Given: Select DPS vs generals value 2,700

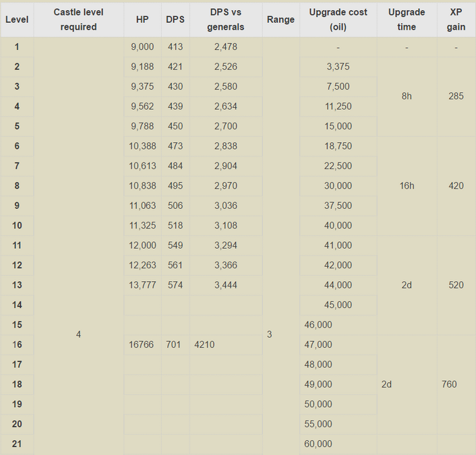Looking at the screenshot, I should (226, 126).
